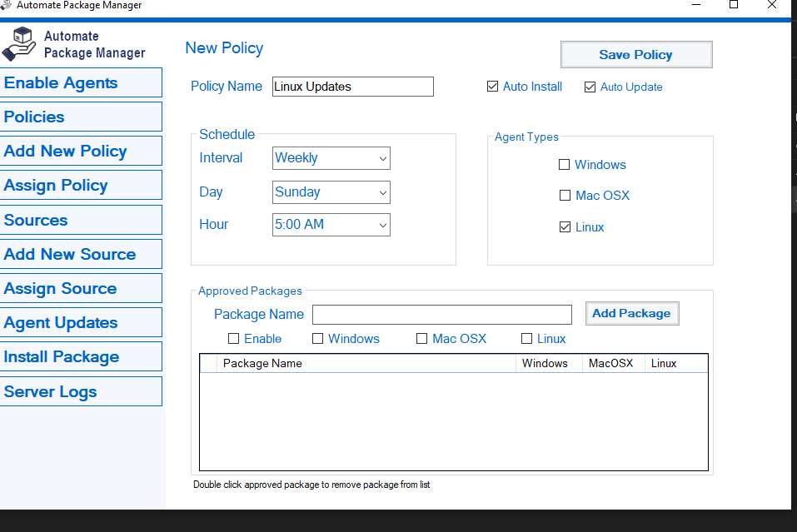Focus the Package Name text field
The height and width of the screenshot is (532, 797).
(441, 315)
